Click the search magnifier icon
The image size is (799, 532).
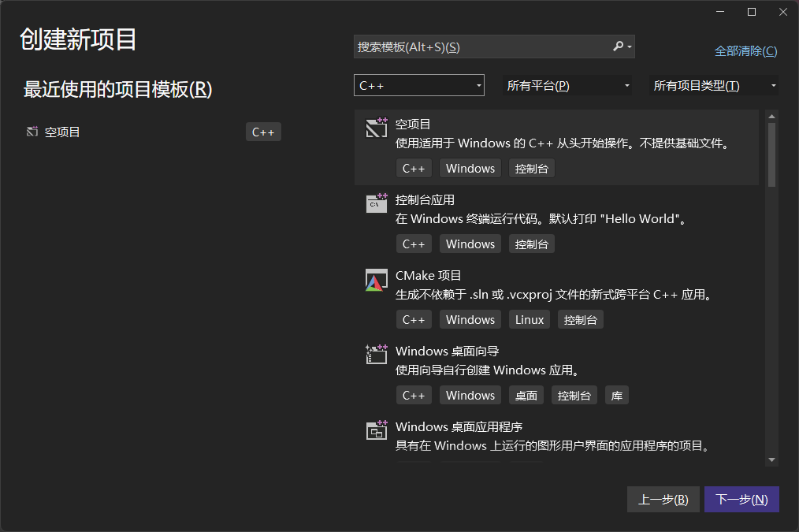618,47
